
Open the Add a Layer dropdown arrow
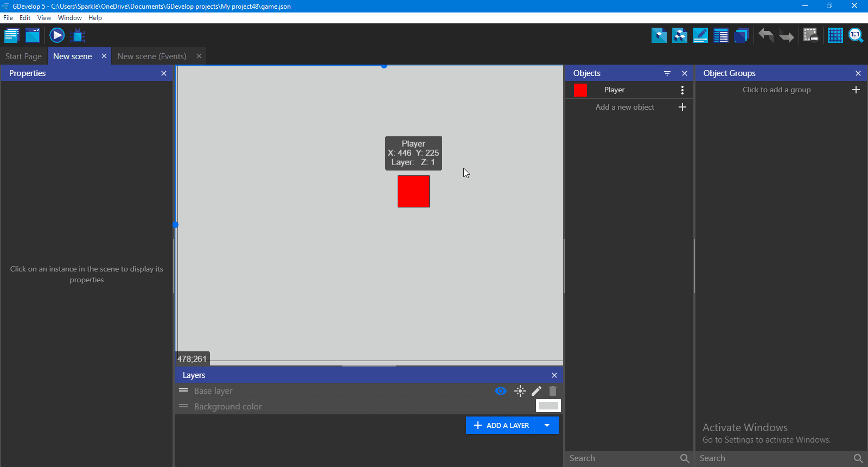tap(547, 425)
